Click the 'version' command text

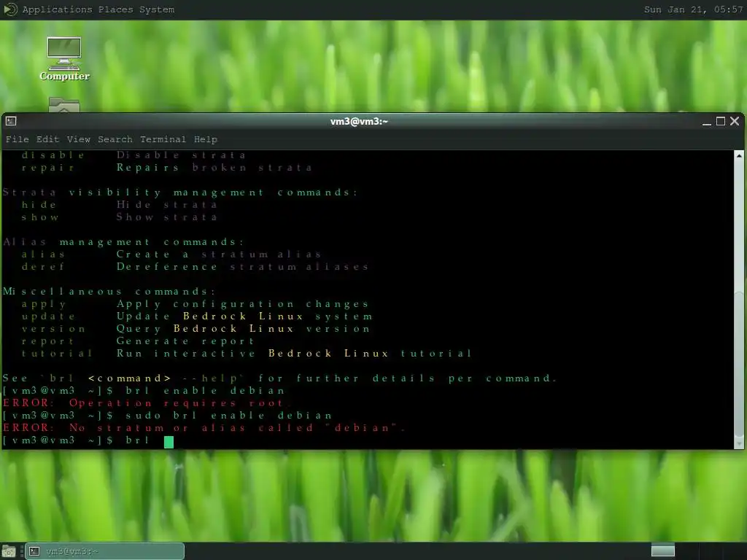tap(53, 329)
